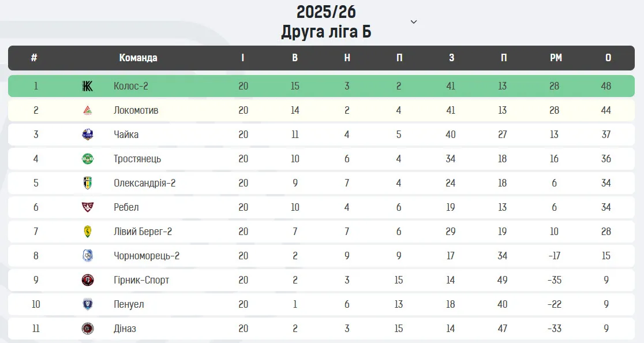Click the Тростянець club emblem
Image resolution: width=644 pixels, height=343 pixels.
[88, 159]
